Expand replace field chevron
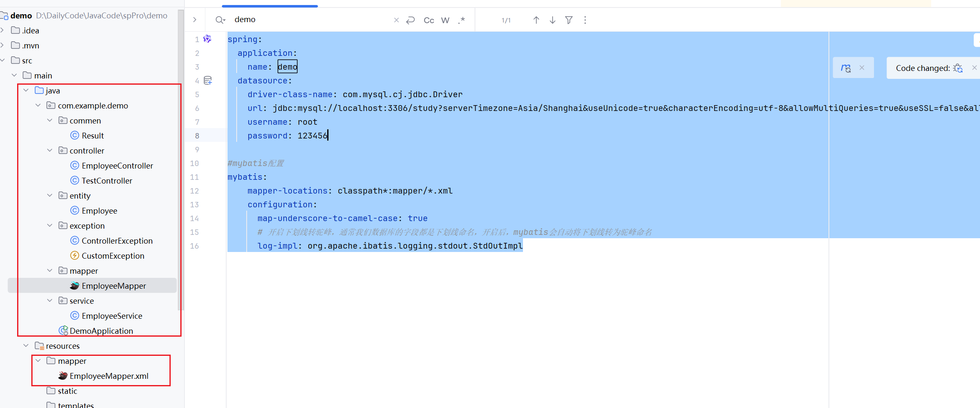Image resolution: width=980 pixels, height=408 pixels. [194, 20]
